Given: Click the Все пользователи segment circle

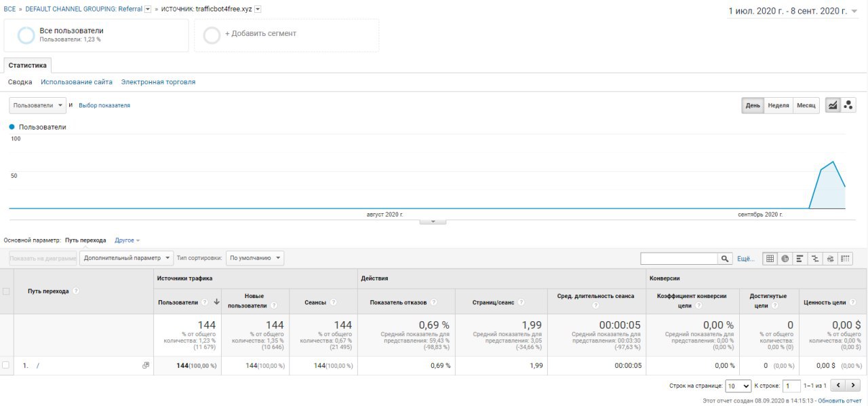Looking at the screenshot, I should click(26, 35).
